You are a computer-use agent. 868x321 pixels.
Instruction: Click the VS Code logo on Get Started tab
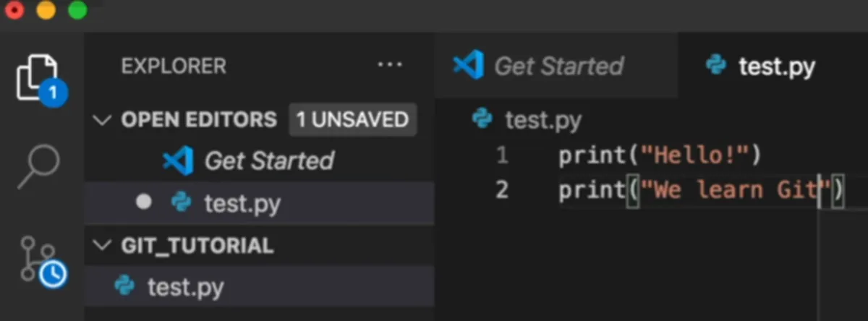(468, 66)
